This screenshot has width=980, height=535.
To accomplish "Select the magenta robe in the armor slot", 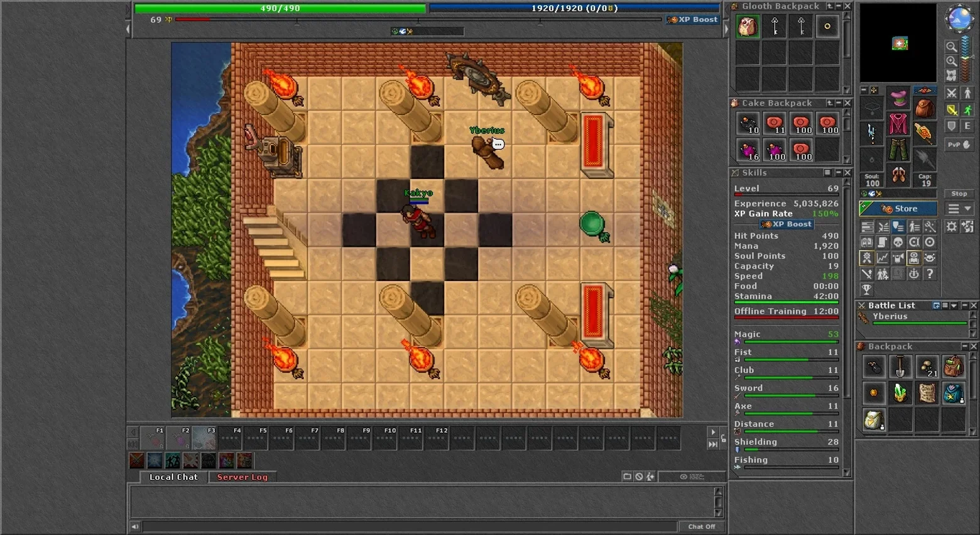I will tap(898, 124).
